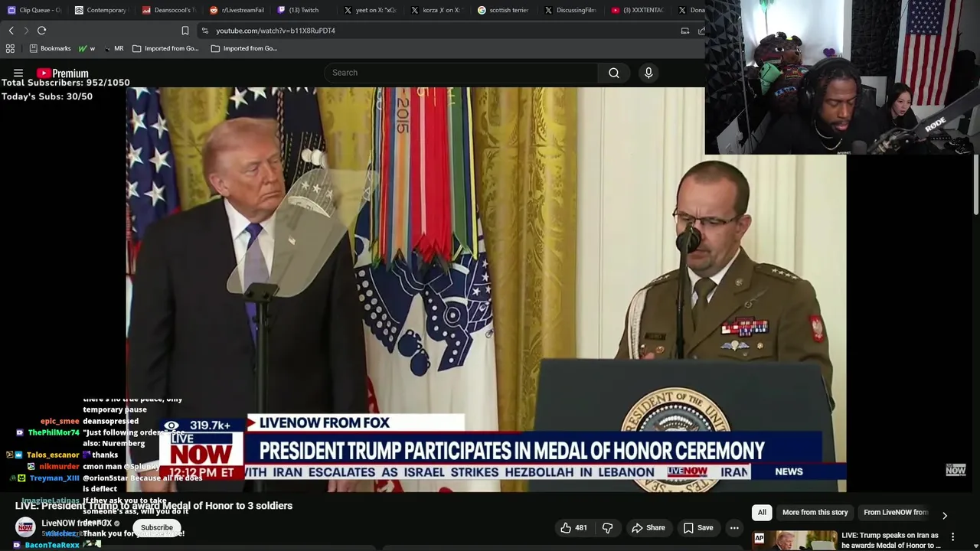This screenshot has width=980, height=551.
Task: Select the 'More from this story' chip
Action: (x=815, y=512)
